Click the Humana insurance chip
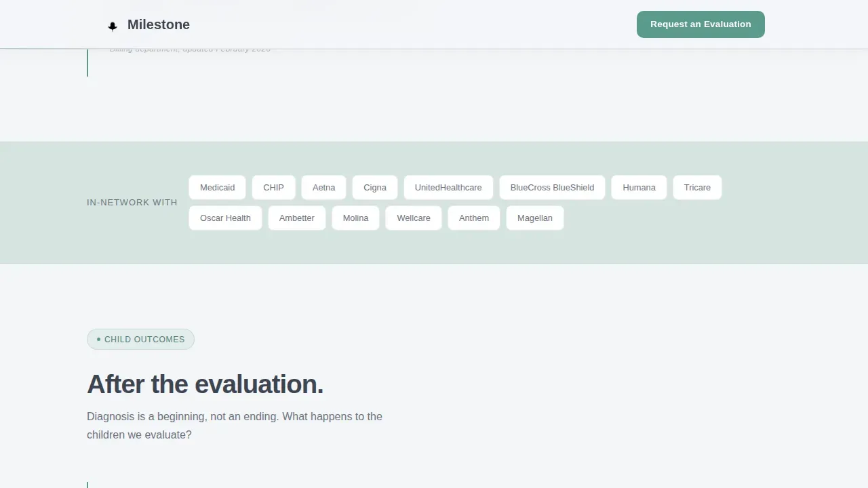 639,188
